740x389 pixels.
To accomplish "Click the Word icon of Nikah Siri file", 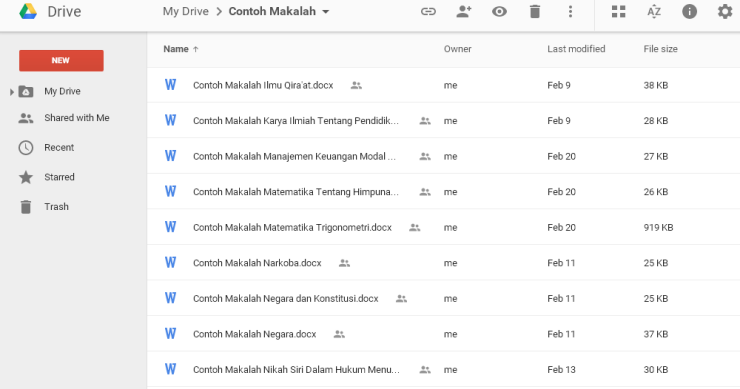I will (170, 369).
